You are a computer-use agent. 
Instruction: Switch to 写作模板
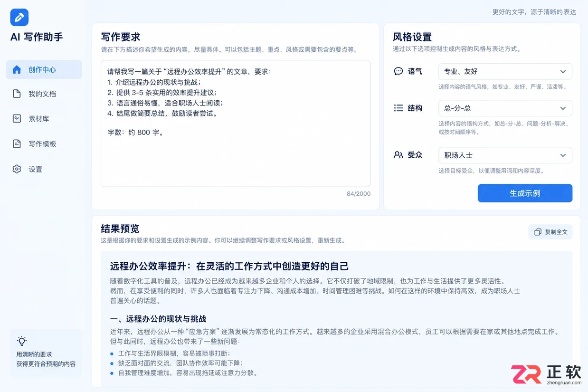click(44, 143)
